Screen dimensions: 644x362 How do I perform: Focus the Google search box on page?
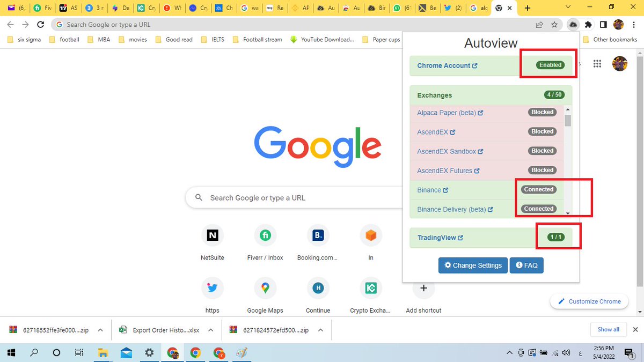318,198
